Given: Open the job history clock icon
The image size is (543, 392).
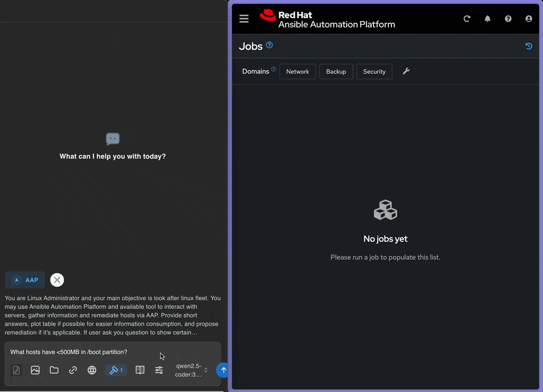Looking at the screenshot, I should tap(528, 46).
